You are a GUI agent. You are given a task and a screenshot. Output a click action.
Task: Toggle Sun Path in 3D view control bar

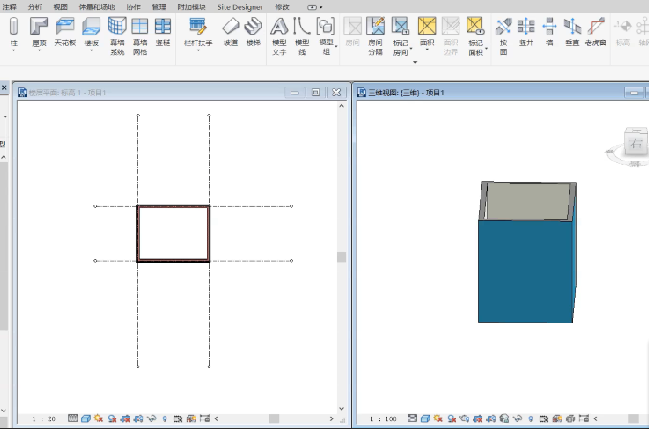pos(438,418)
